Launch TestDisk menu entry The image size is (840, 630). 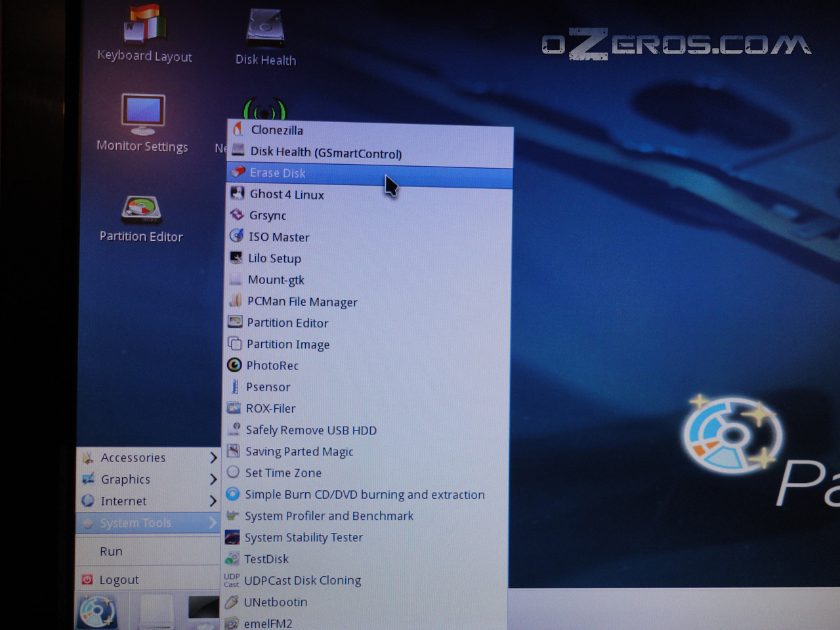click(366, 558)
